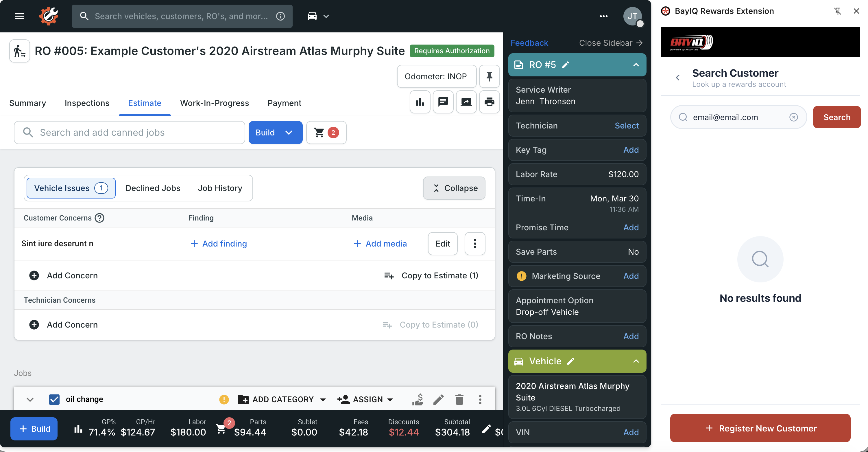Open the top bar three-dots menu
The width and height of the screenshot is (868, 452).
[x=603, y=16]
